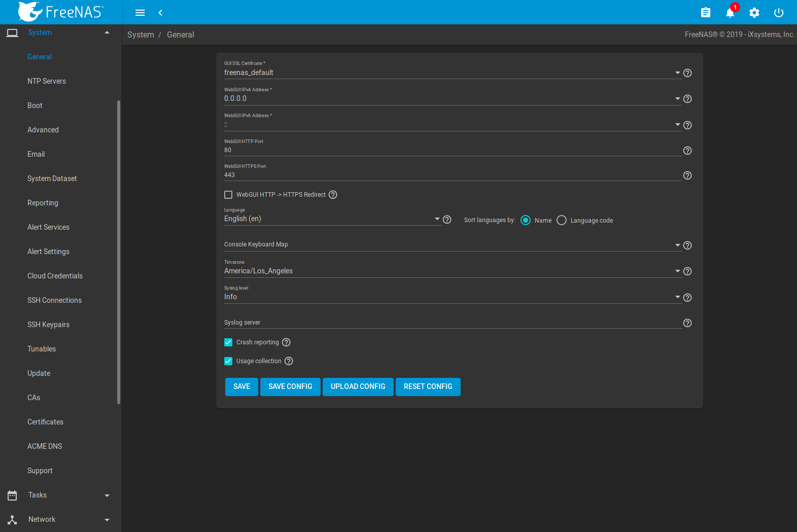Open the Language dropdown

(333, 219)
